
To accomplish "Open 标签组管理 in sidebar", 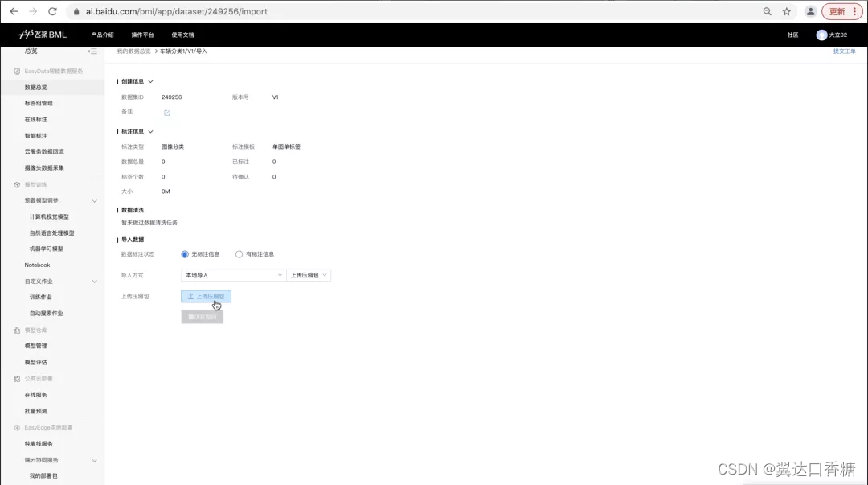I will tap(39, 103).
